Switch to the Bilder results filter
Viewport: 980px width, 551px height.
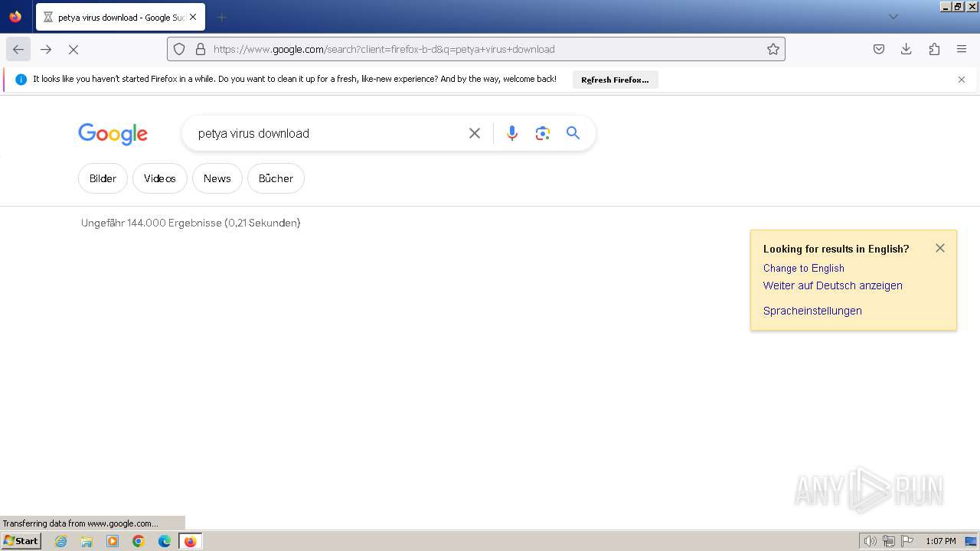[103, 178]
